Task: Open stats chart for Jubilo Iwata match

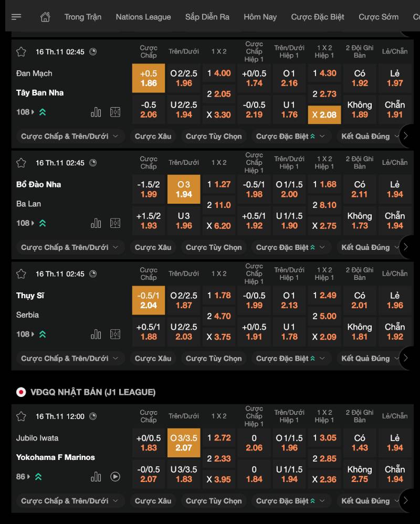Action: pyautogui.click(x=96, y=477)
